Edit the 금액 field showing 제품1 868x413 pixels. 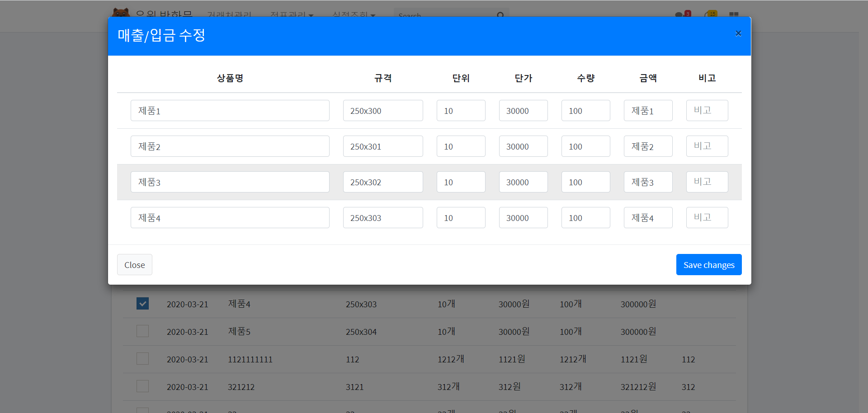click(648, 111)
